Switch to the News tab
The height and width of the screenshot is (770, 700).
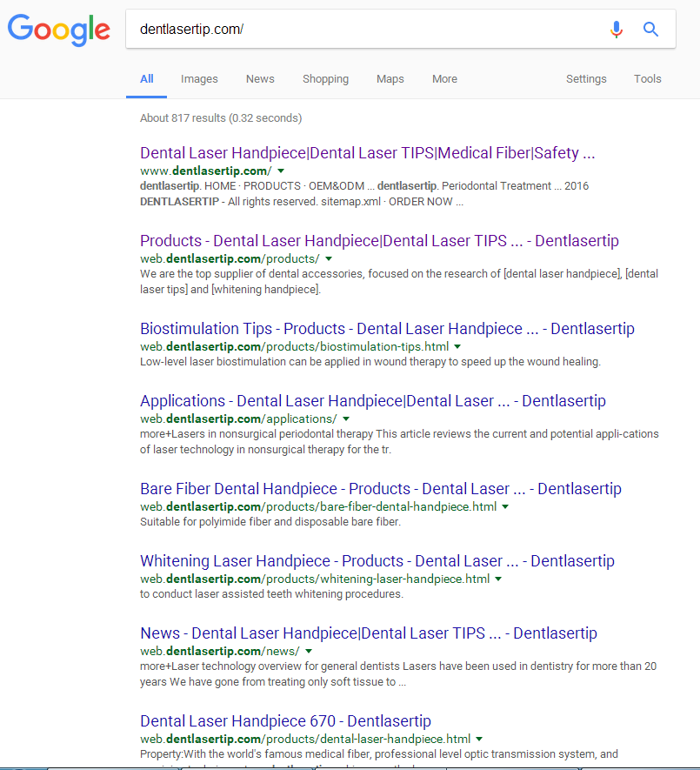point(260,79)
